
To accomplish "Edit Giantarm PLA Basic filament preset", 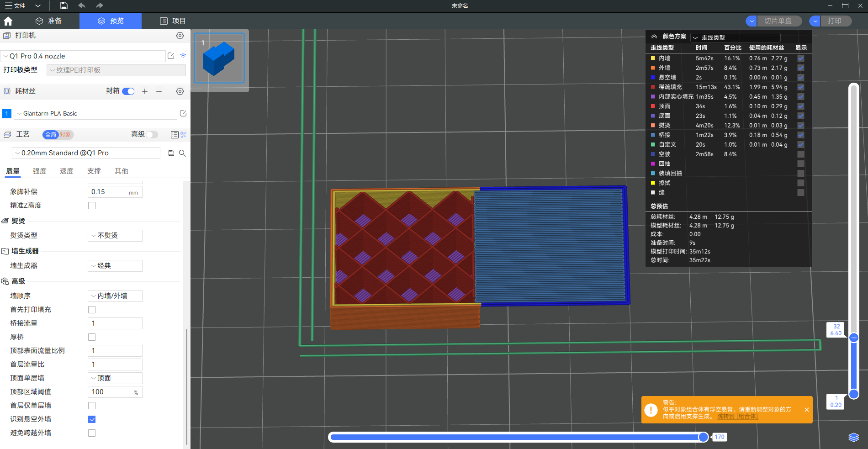I will click(x=183, y=113).
